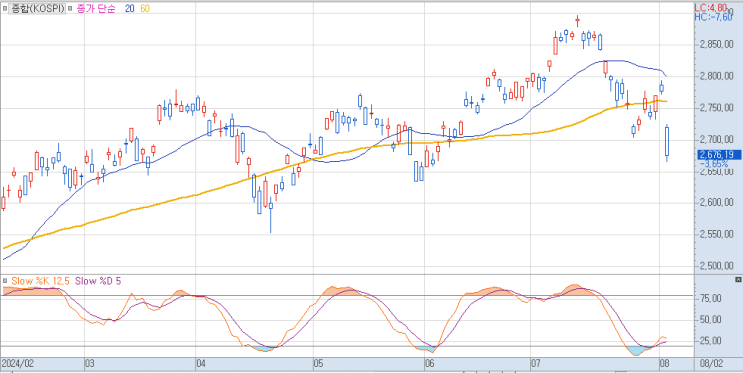
Task: Click the 08 month marker on date axis
Action: click(x=665, y=364)
